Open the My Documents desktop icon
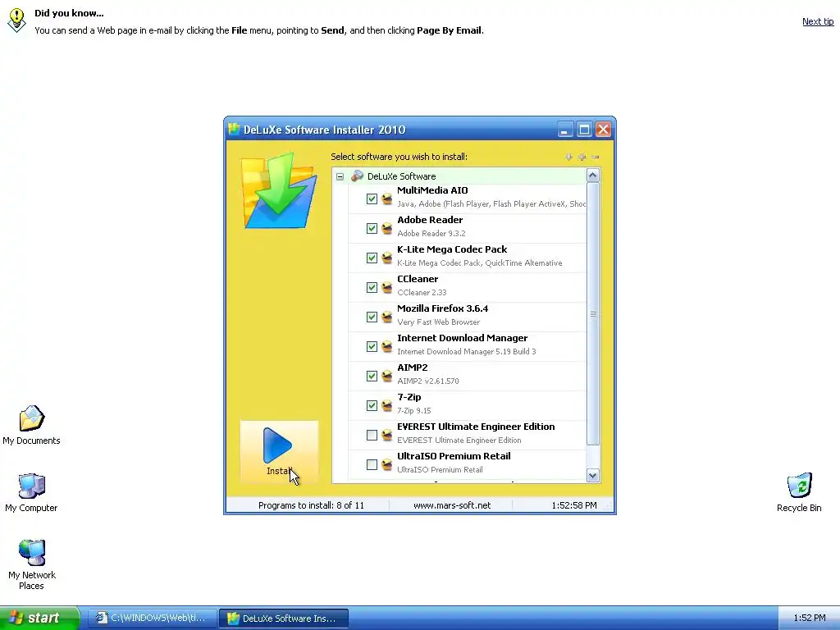This screenshot has width=840, height=630. 31,426
